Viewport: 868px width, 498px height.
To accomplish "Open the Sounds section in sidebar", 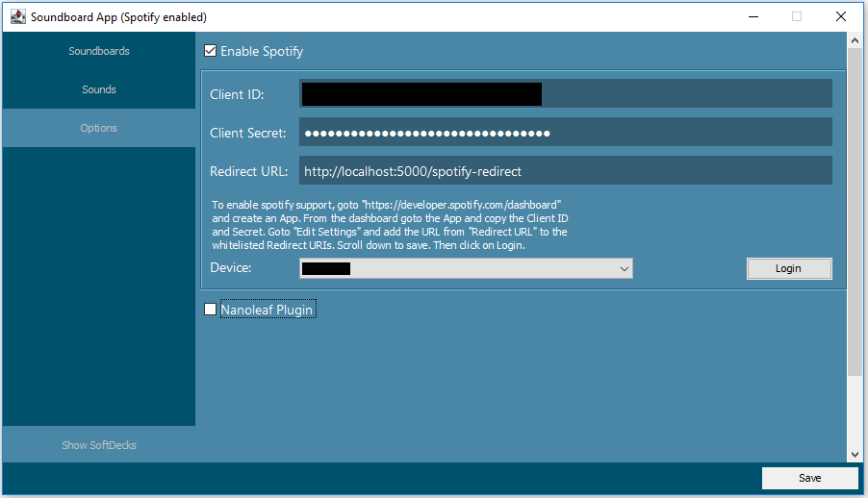I will (x=98, y=89).
